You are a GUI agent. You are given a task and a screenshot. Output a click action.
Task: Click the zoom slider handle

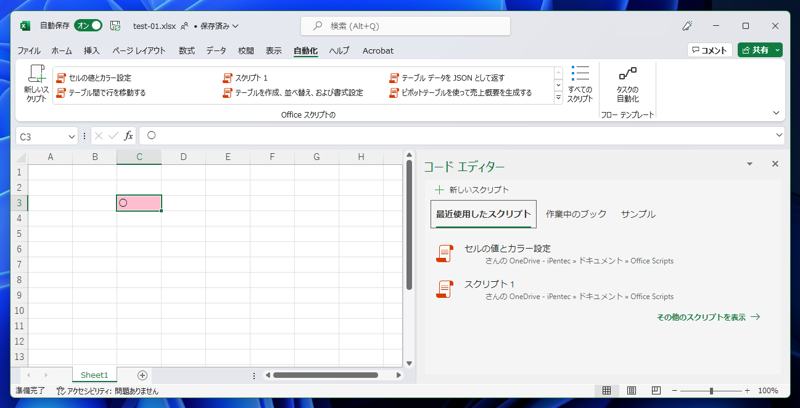pos(711,391)
